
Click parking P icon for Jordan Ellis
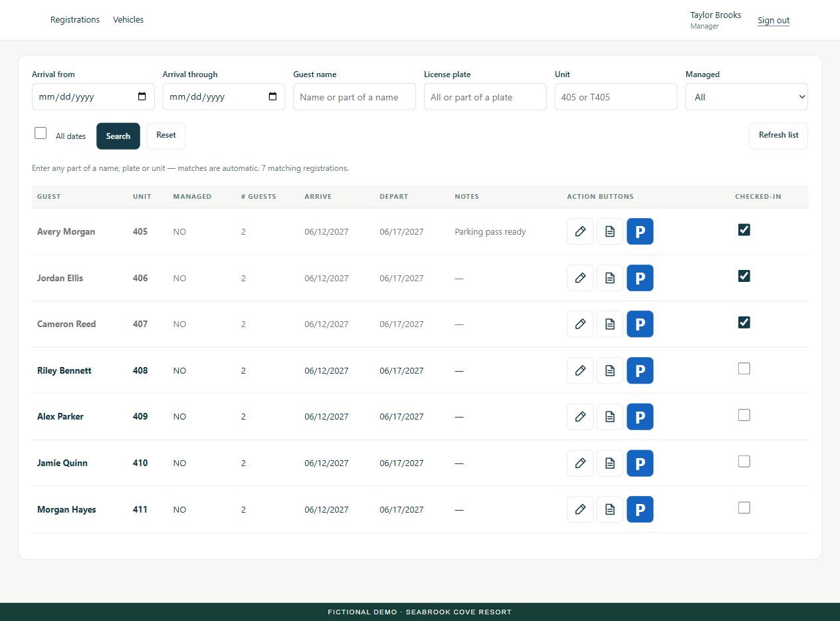(640, 278)
